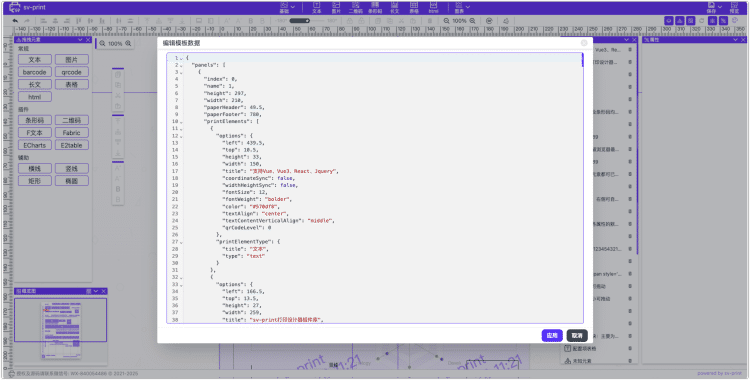Image resolution: width=750 pixels, height=380 pixels.
Task: Select the 矩形 rectangle button
Action: tap(34, 181)
